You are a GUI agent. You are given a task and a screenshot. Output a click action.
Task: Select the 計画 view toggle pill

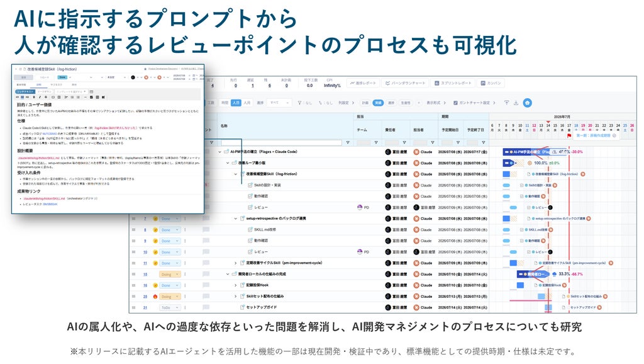tap(365, 103)
